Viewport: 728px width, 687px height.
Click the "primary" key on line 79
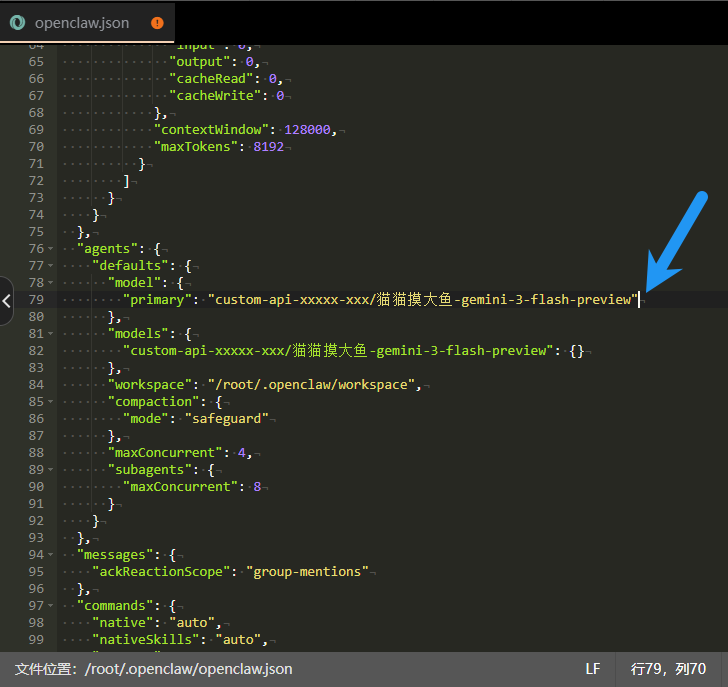(x=158, y=300)
